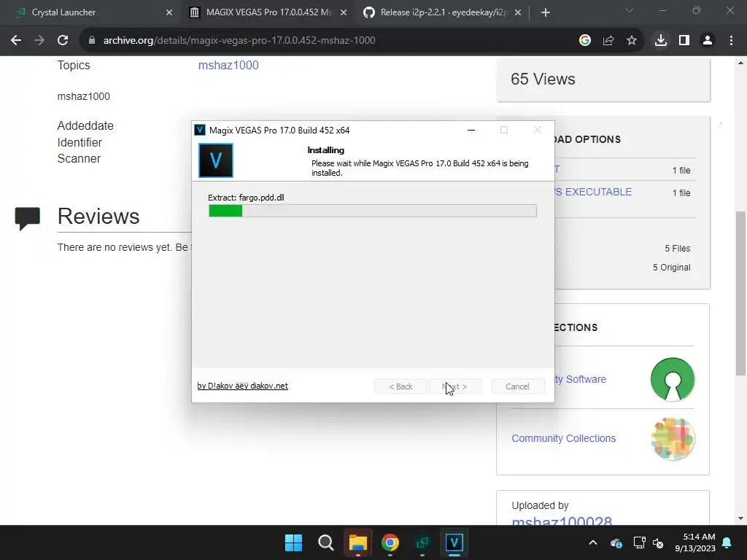747x560 pixels.
Task: Click the page vertical scrollbar thumb
Action: click(x=741, y=293)
